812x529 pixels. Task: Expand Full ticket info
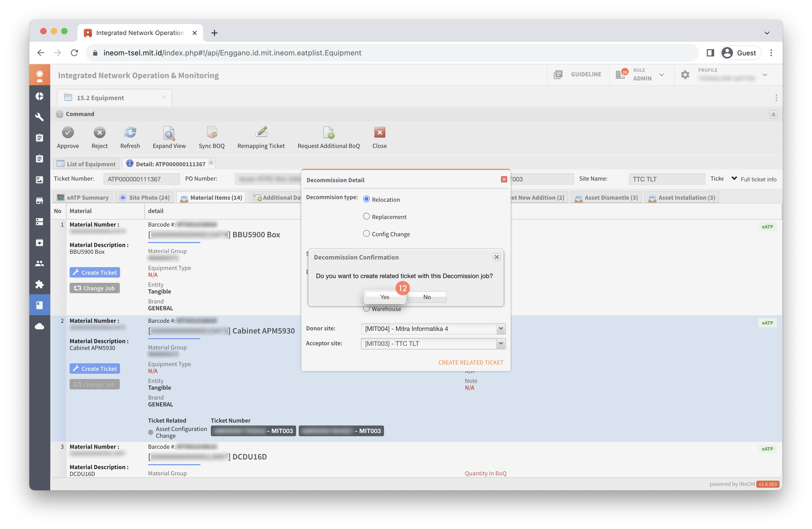[x=754, y=179]
